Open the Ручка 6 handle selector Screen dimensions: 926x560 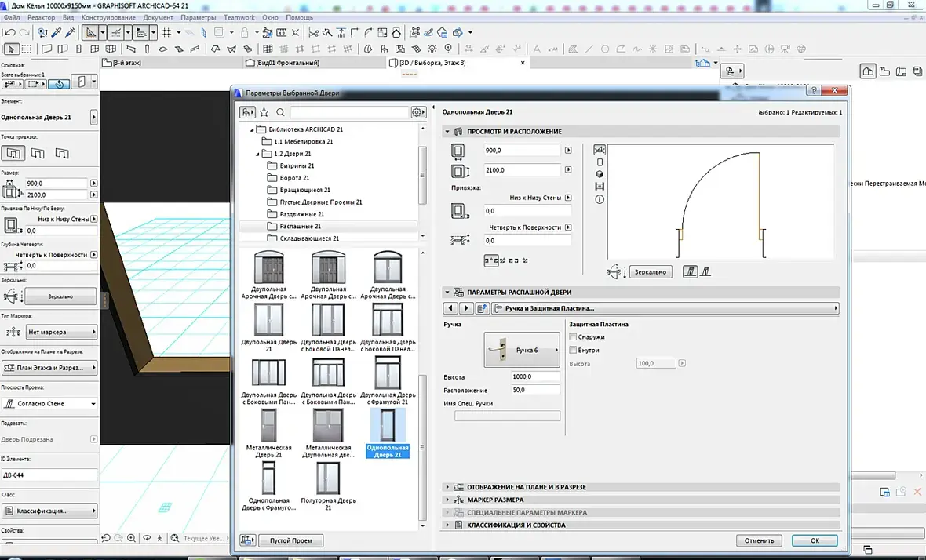click(x=522, y=350)
